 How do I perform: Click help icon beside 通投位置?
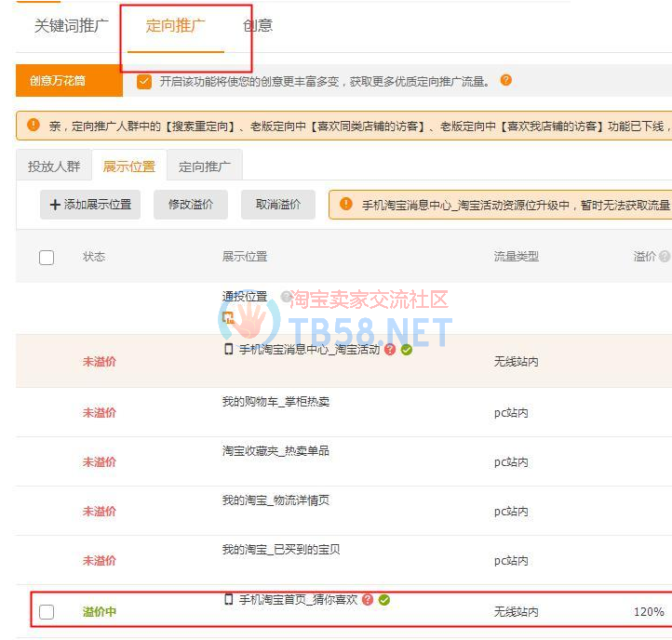click(286, 297)
